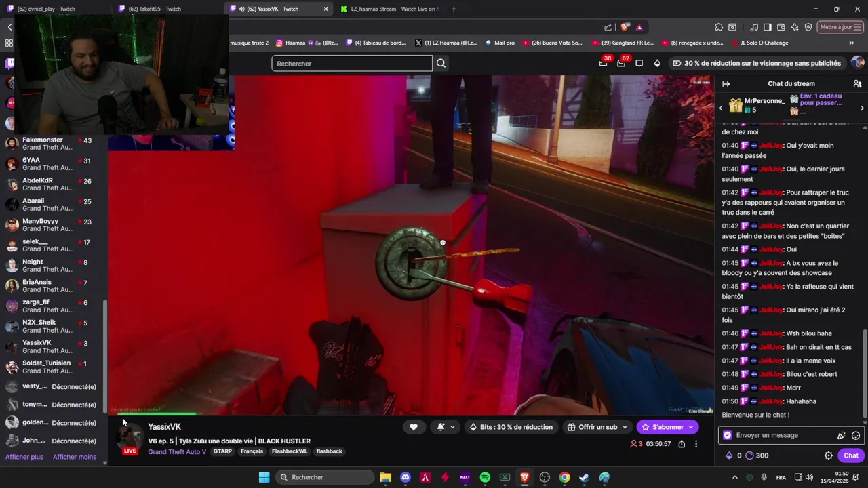The image size is (868, 488).
Task: Click the Get Bits diamond icon in top bar
Action: pos(657,63)
